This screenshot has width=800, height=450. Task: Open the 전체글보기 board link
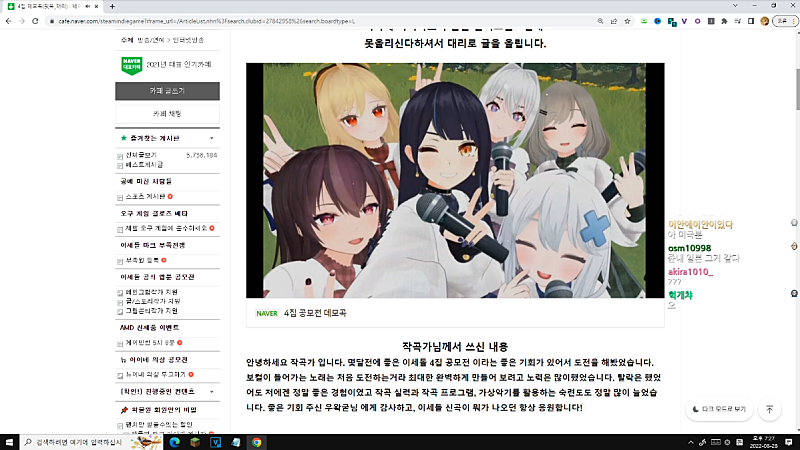click(141, 155)
